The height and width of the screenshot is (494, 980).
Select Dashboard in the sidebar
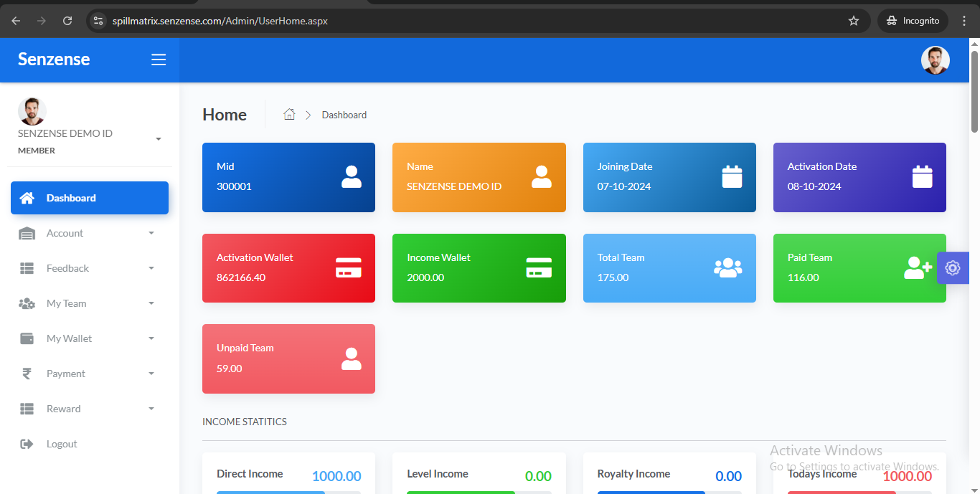pos(90,198)
